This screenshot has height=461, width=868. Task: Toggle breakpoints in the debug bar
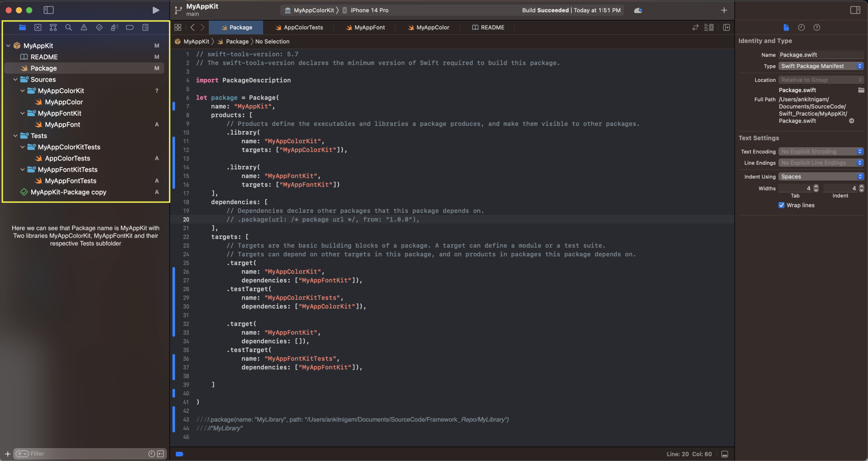coord(180,454)
